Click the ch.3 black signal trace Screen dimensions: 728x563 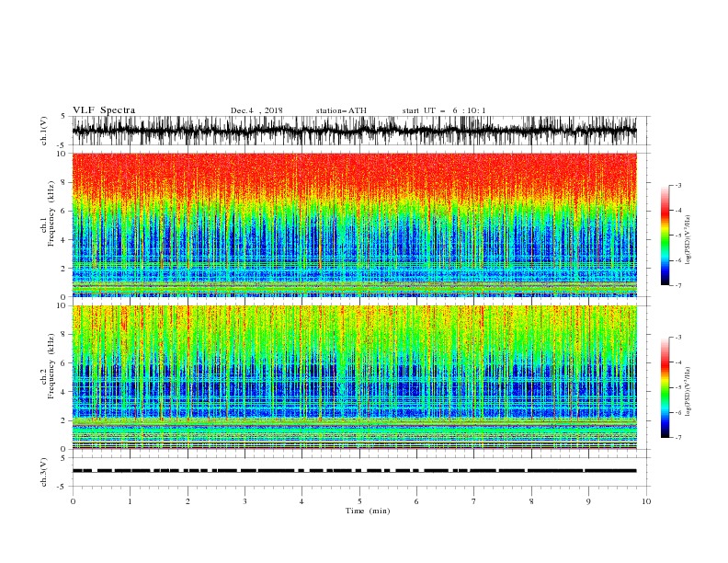pos(355,471)
